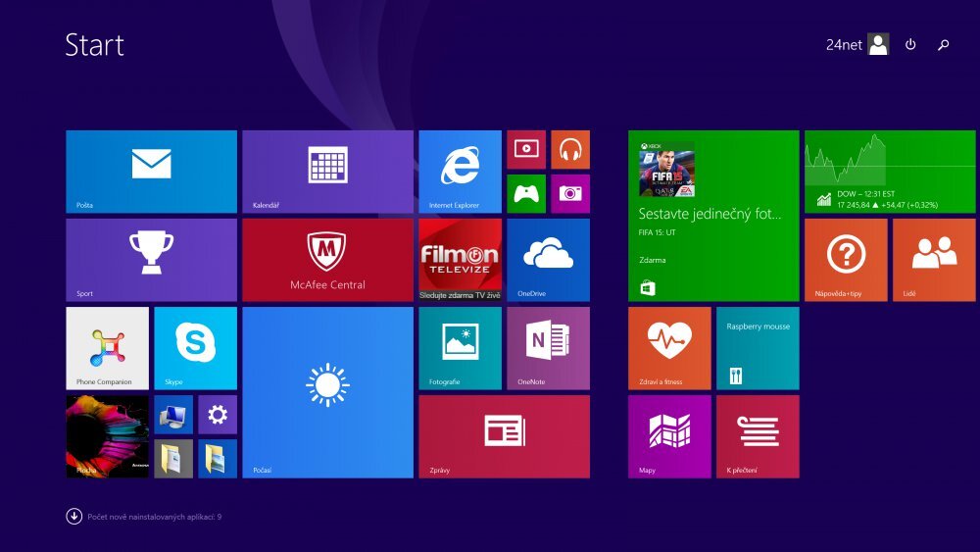Open the Zprávy news tile
The image size is (980, 552).
pyautogui.click(x=504, y=436)
